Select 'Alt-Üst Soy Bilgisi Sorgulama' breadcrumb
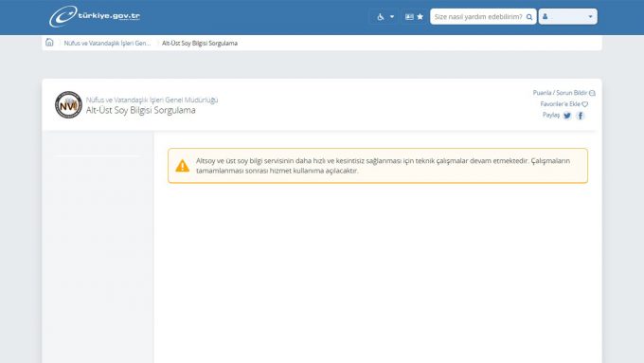This screenshot has height=363, width=644. [x=200, y=44]
